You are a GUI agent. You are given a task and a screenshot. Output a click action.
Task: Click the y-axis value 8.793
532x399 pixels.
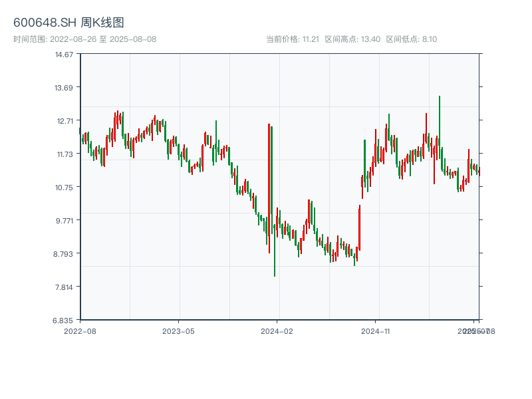pyautogui.click(x=63, y=254)
